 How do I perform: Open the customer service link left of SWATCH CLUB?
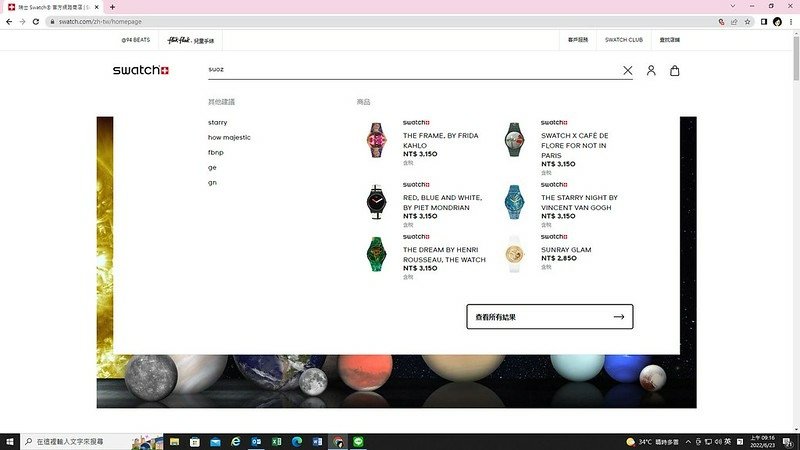click(x=578, y=40)
